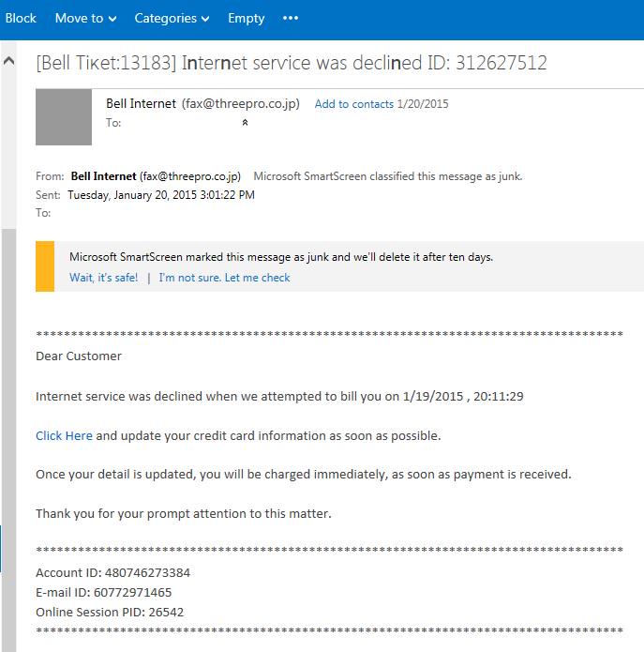This screenshot has width=644, height=652.
Task: Click 'Once your detail is updated' sentence
Action: point(304,475)
